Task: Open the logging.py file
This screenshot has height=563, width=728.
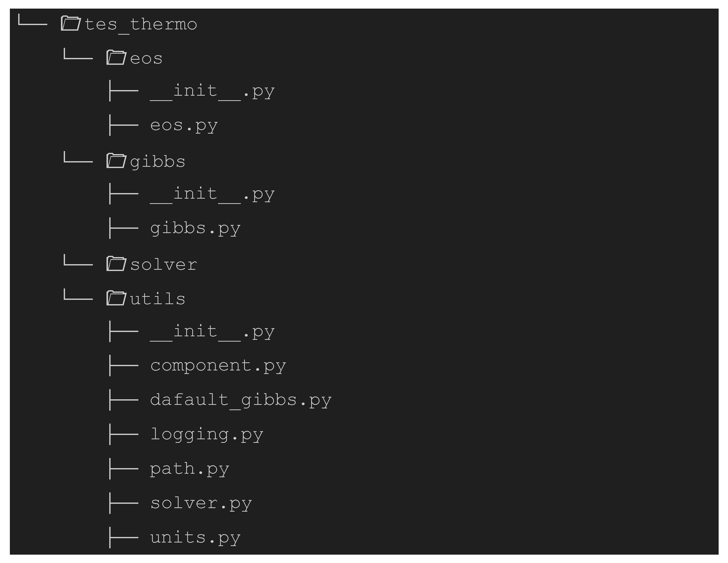Action: 206,435
